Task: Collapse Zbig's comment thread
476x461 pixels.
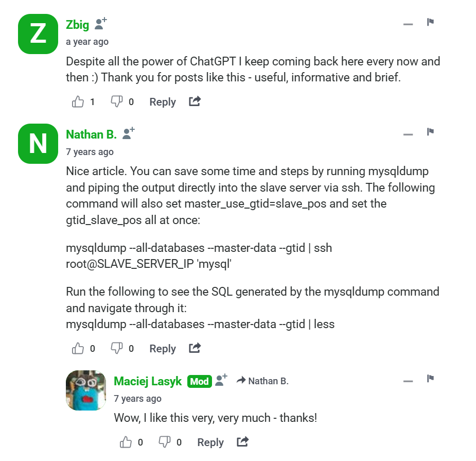Action: coord(408,24)
